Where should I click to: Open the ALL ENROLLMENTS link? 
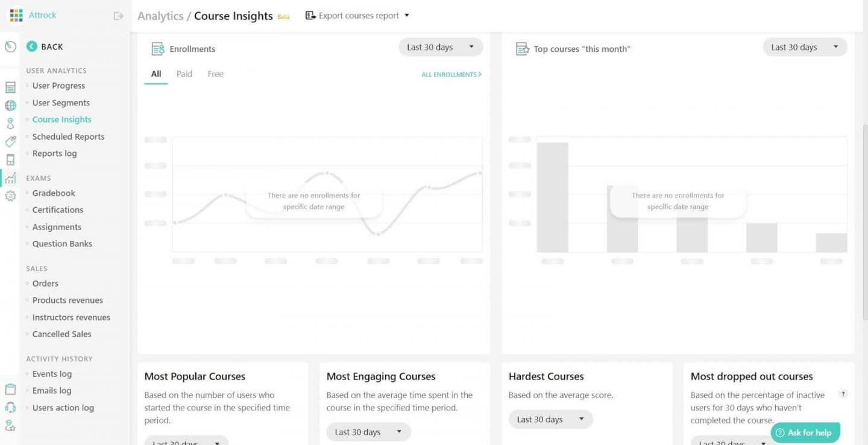click(x=451, y=75)
